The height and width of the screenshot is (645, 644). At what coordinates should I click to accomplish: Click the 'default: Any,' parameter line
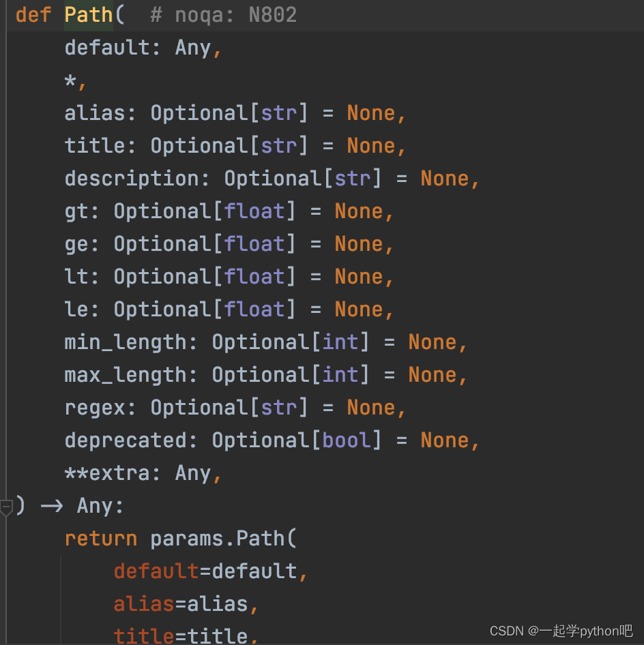tap(143, 48)
